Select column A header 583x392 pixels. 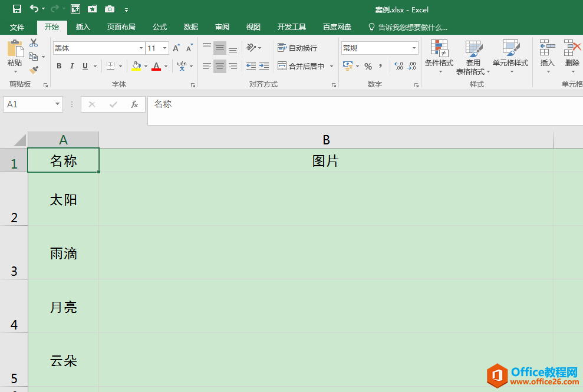[x=63, y=140]
